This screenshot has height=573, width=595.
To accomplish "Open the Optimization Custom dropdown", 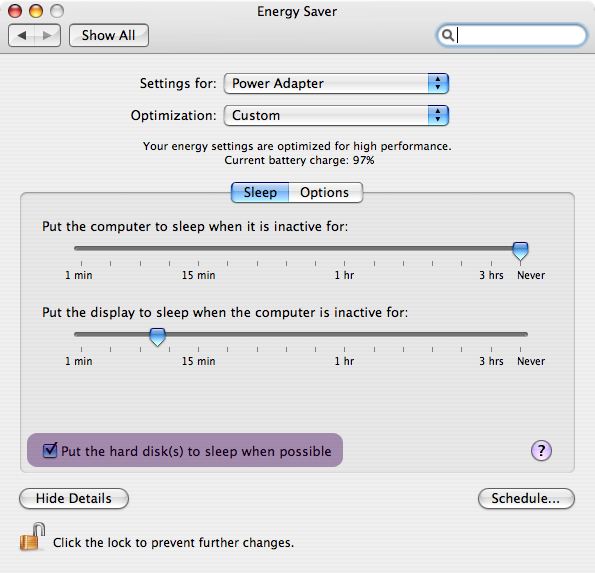I will tap(336, 115).
